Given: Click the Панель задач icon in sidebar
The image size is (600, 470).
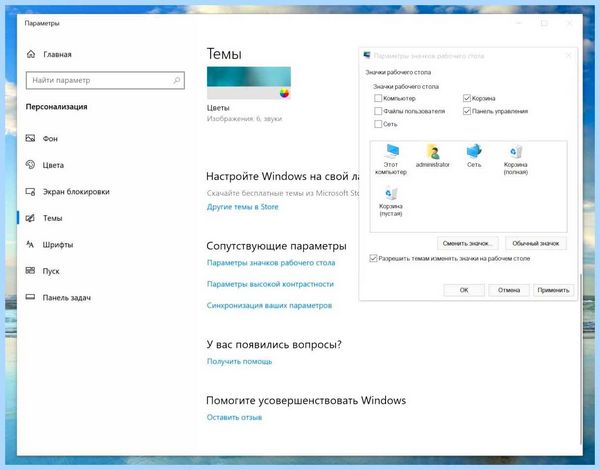Looking at the screenshot, I should pyautogui.click(x=30, y=297).
